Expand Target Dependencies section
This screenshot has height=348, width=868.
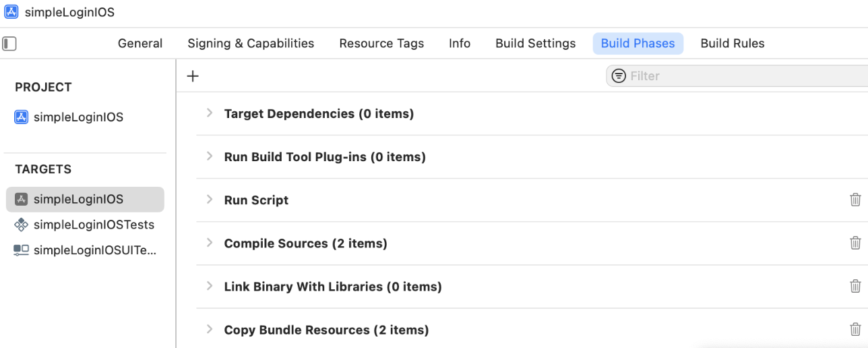tap(210, 113)
